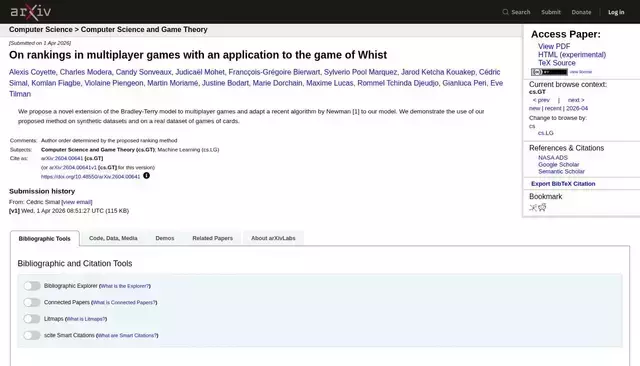The image size is (640, 366).
Task: Open the doi.org DOI link
Action: [91, 177]
